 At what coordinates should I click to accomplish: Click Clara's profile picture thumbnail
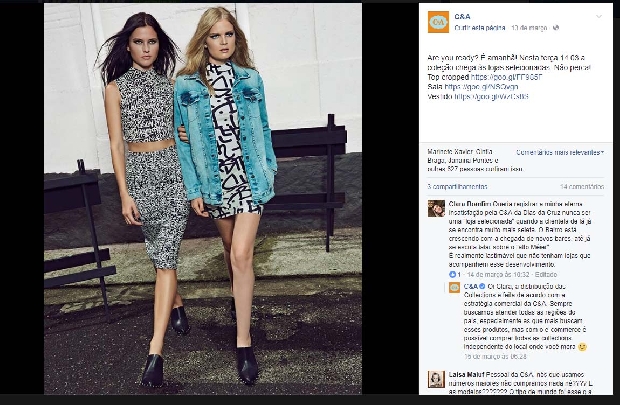click(x=436, y=208)
